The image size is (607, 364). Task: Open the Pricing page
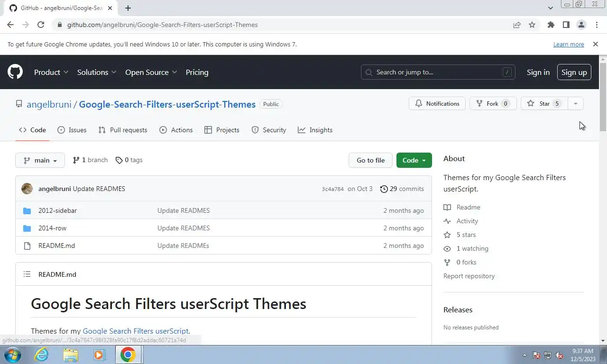pyautogui.click(x=197, y=72)
